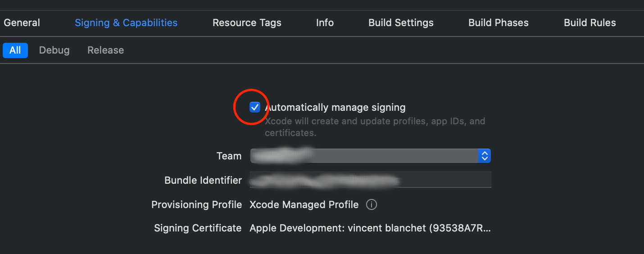Click the Automatically manage signing label text
Viewport: 644px width, 254px height.
335,107
